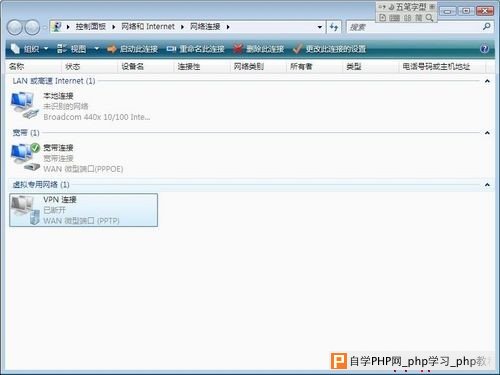
Task: Click into the 搜索 search field
Action: pyautogui.click(x=413, y=27)
